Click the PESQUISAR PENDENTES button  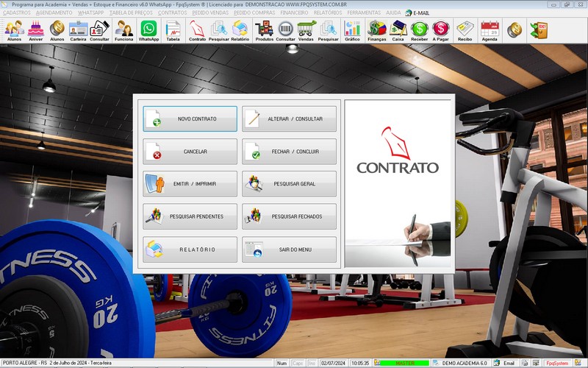(x=190, y=216)
